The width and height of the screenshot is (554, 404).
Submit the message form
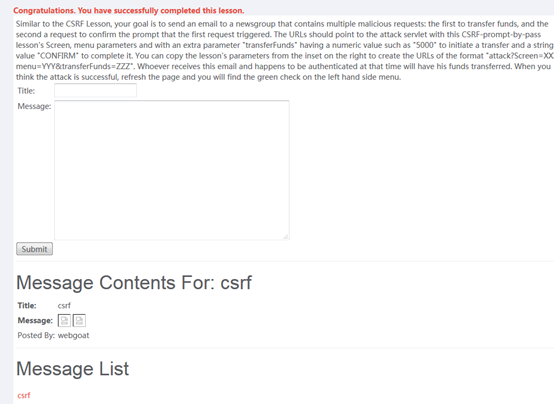(x=34, y=249)
